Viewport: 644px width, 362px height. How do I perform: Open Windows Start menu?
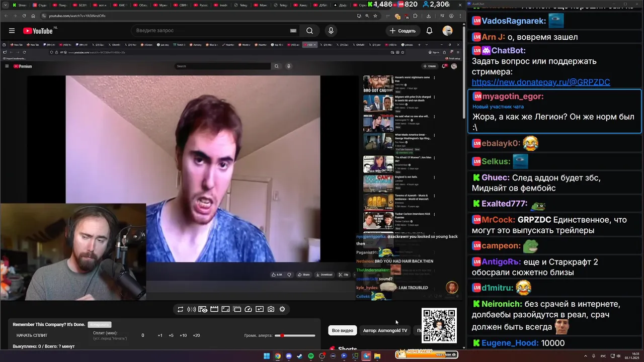[267, 356]
